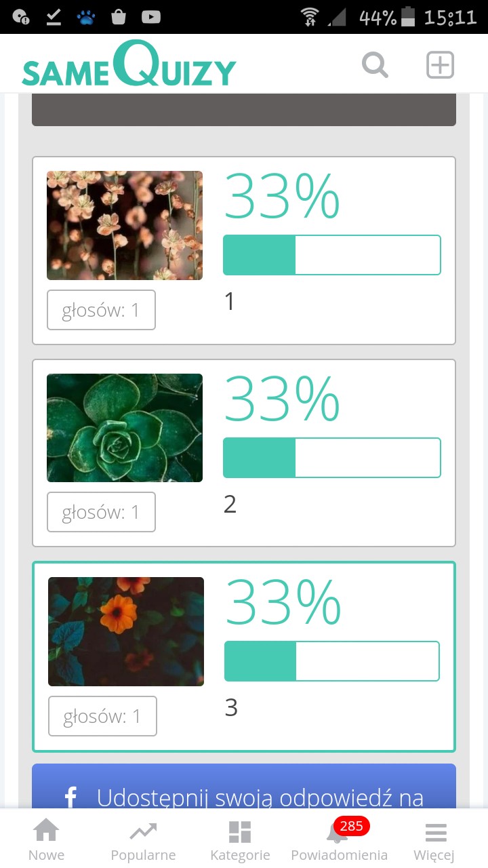Click "głosów: 1" under pink blossoms

[101, 310]
